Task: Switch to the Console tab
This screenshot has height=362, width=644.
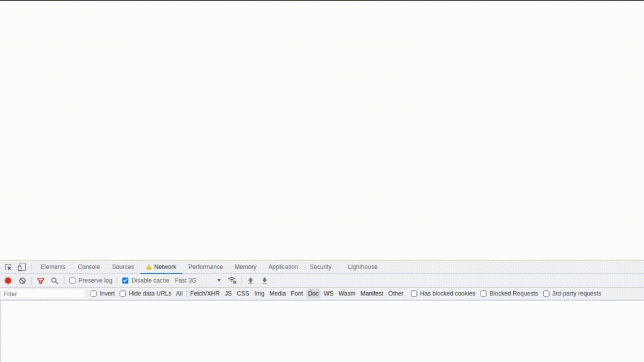Action: (88, 266)
